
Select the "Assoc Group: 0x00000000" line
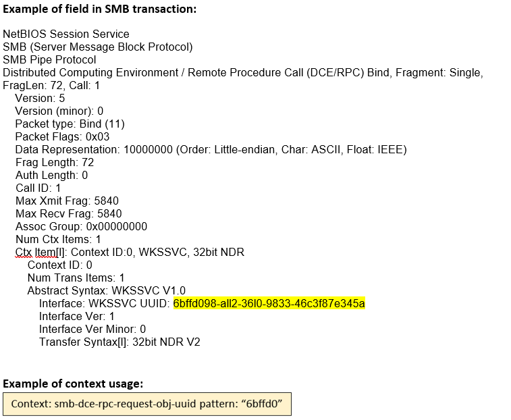click(81, 226)
